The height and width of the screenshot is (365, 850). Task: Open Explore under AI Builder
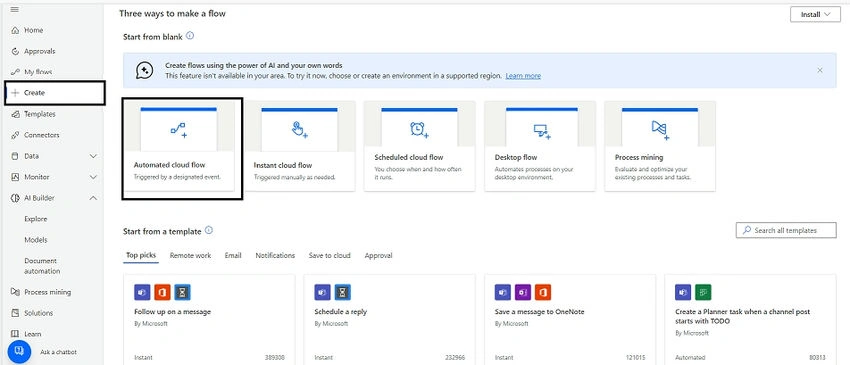click(x=36, y=219)
